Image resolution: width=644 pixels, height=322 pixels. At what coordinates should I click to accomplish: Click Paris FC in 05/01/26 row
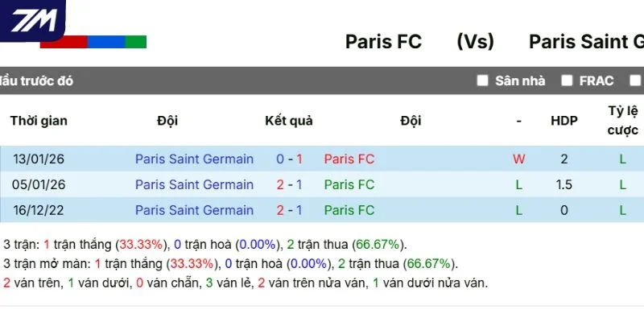(349, 184)
